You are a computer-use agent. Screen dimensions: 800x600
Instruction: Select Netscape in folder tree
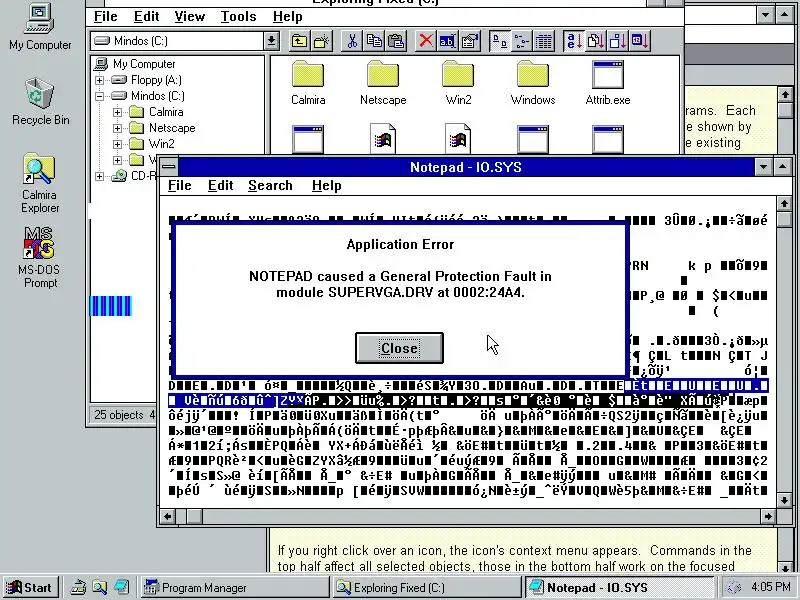172,128
